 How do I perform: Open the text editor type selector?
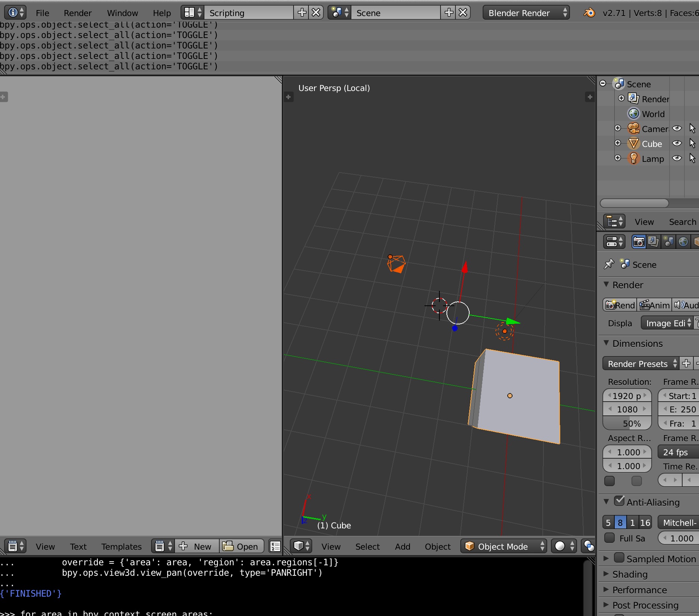(x=15, y=546)
